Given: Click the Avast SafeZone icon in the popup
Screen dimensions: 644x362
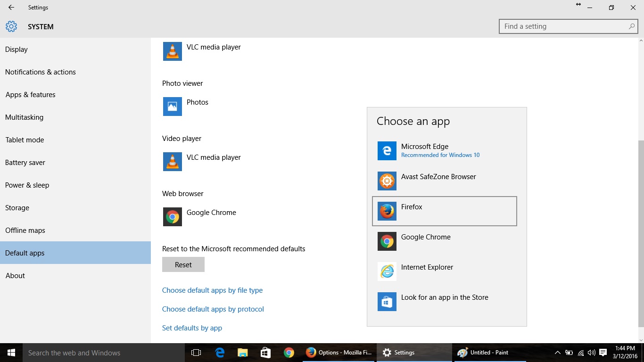Looking at the screenshot, I should [x=387, y=181].
